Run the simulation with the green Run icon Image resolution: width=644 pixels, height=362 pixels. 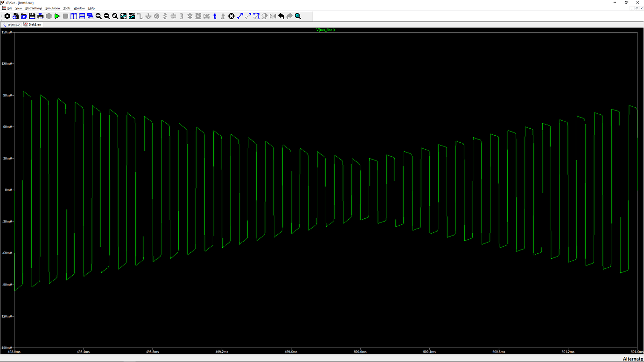tap(57, 16)
